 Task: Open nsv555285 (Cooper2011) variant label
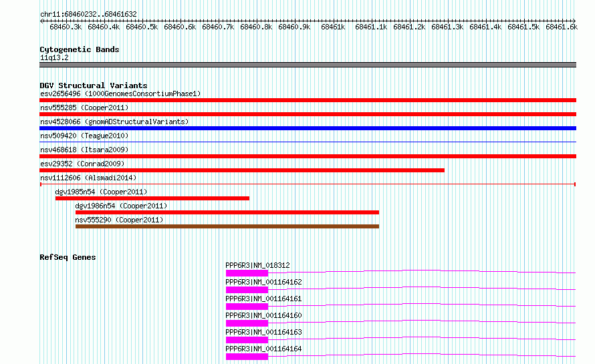(84, 108)
